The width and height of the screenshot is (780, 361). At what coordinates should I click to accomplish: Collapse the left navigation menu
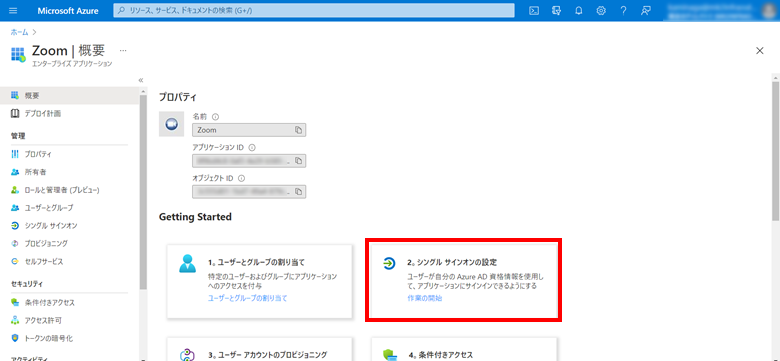pyautogui.click(x=141, y=80)
